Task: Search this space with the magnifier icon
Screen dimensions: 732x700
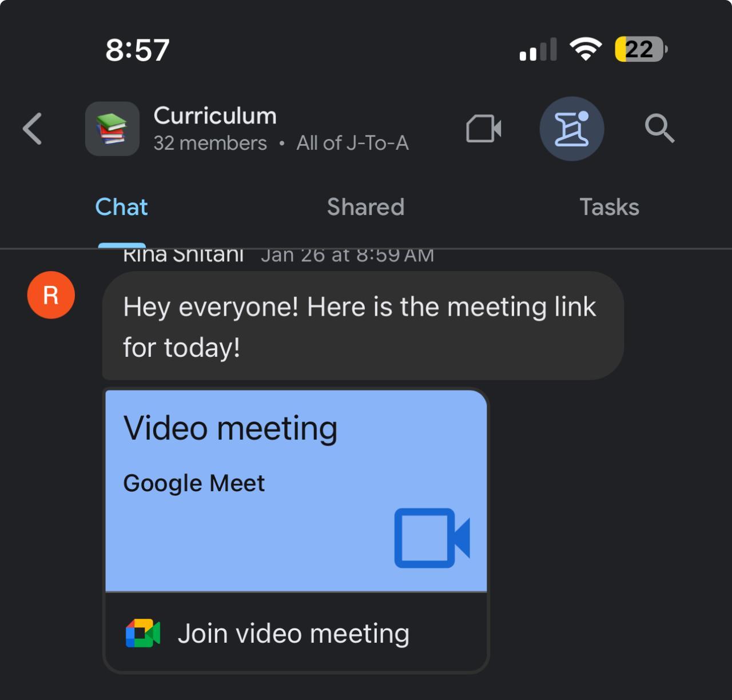Action: (660, 129)
